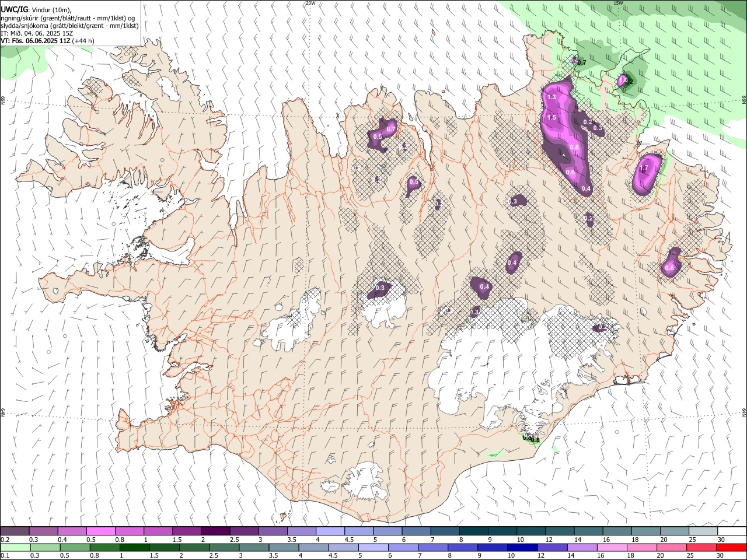747x560 pixels.
Task: Click the line starting "slydda/snjókoma (grátt/bleikt/grænt"
Action: 69,26
